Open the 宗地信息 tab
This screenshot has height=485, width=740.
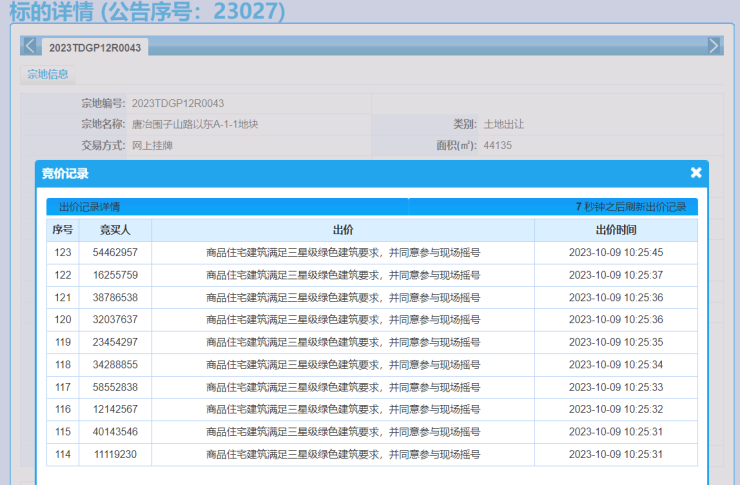point(47,74)
